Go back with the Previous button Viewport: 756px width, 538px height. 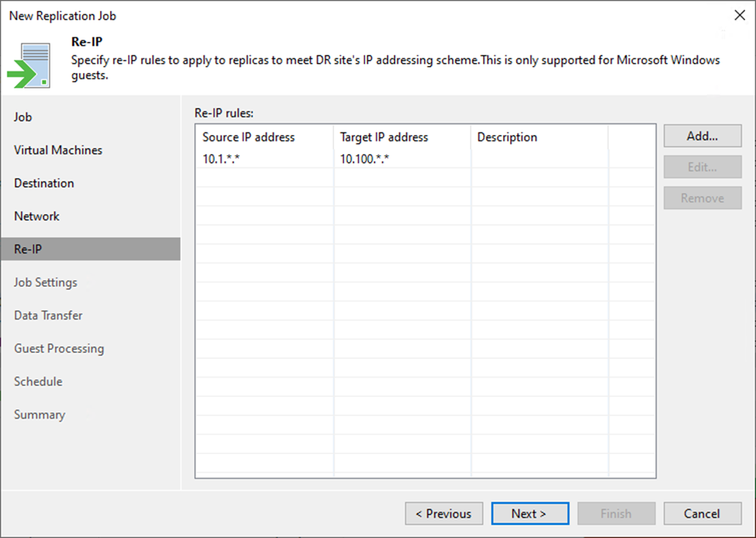tap(444, 513)
